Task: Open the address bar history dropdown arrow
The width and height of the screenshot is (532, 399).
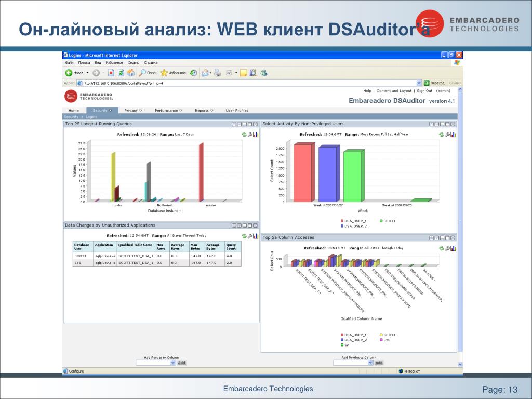Action: (x=419, y=83)
